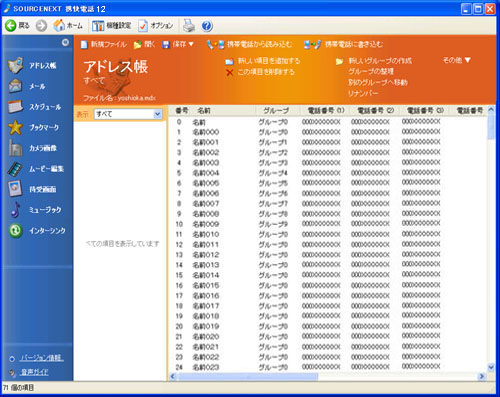Image resolution: width=500 pixels, height=397 pixels.
Task: Open Voice guide (音声ガイド) link
Action: (34, 372)
